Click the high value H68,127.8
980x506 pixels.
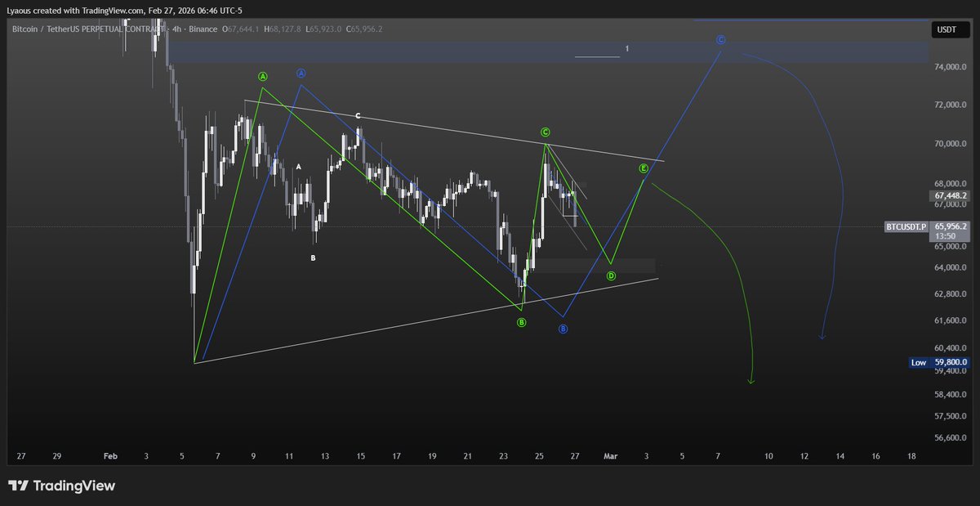pos(281,29)
